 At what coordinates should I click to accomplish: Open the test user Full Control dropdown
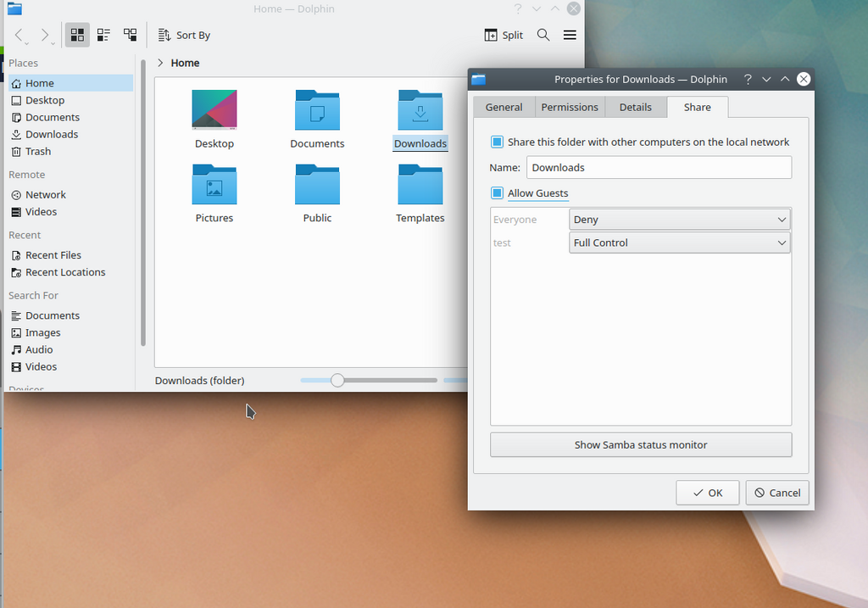click(x=680, y=243)
